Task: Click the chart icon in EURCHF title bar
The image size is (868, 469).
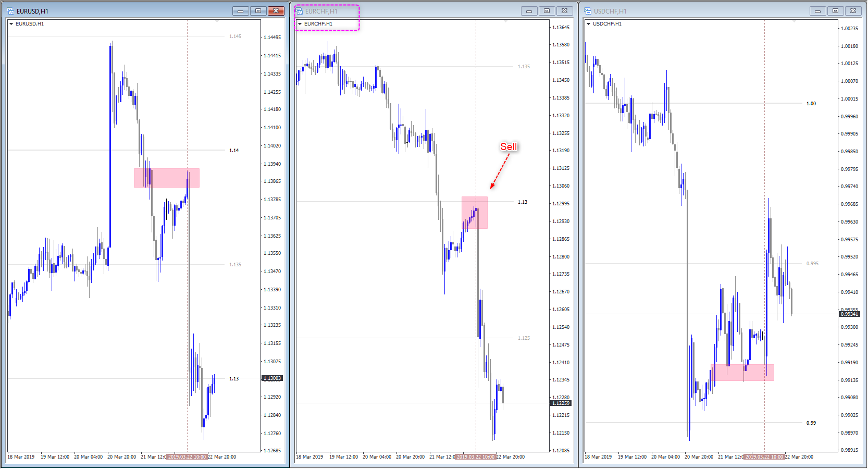Action: pos(299,10)
